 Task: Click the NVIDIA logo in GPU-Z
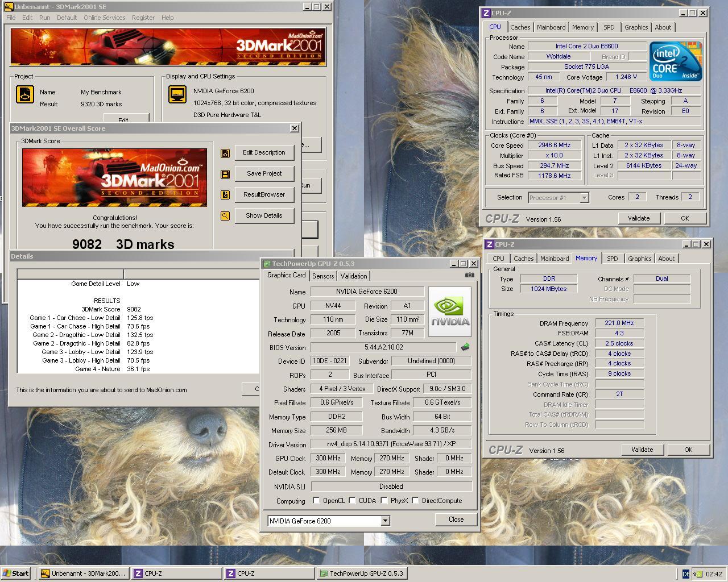[x=450, y=311]
